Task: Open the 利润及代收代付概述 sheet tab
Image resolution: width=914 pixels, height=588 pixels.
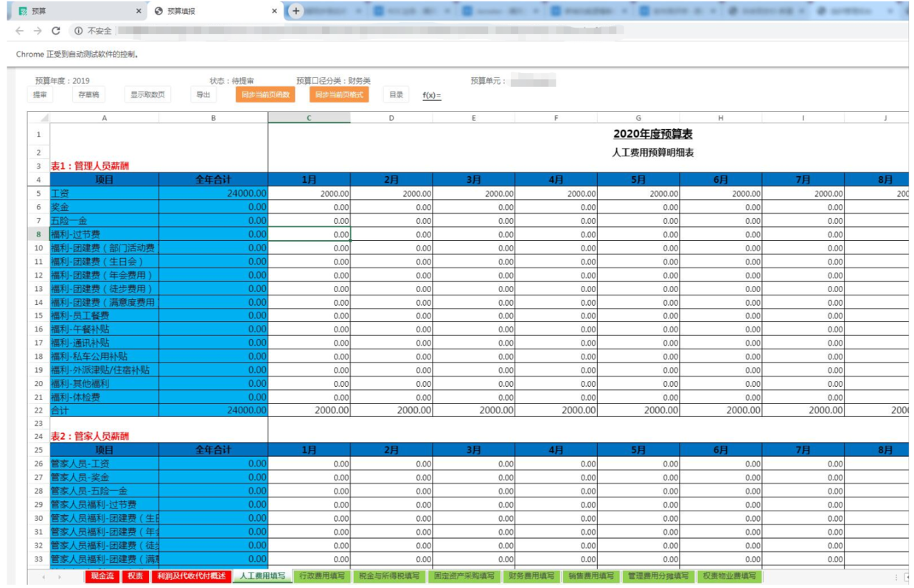Action: 191,576
